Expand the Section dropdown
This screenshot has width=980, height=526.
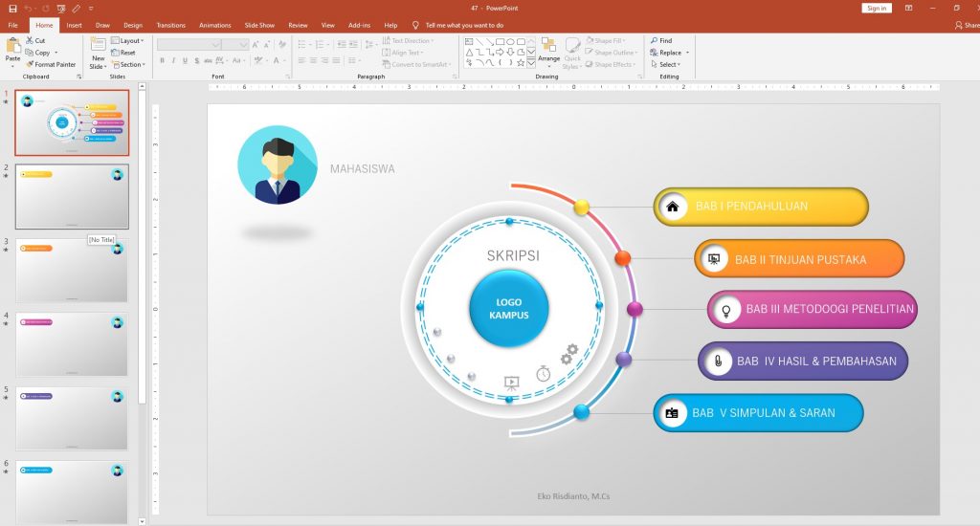(128, 64)
